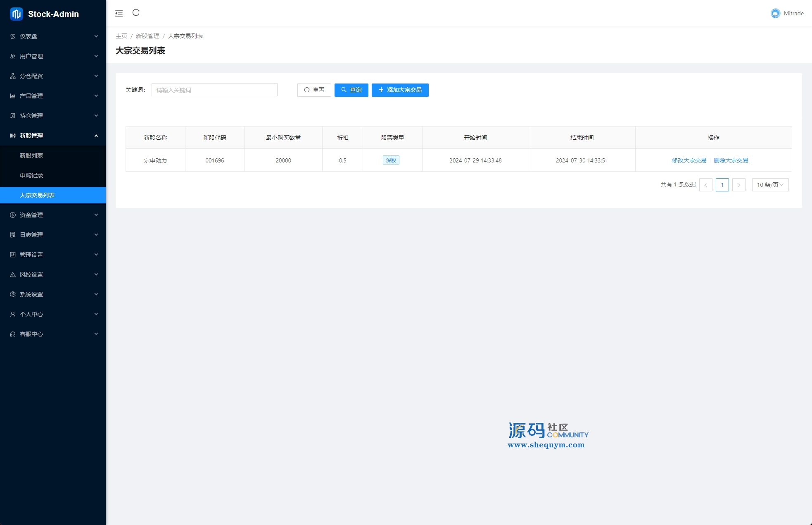Screen dimensions: 812x525
Task: Click the 删除大宗交易 link
Action: tap(731, 160)
